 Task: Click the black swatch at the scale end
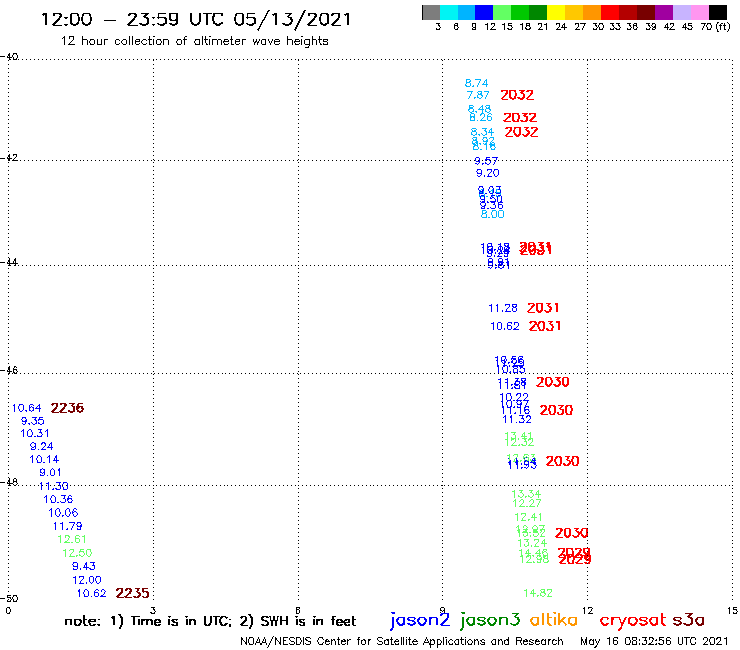coord(717,12)
